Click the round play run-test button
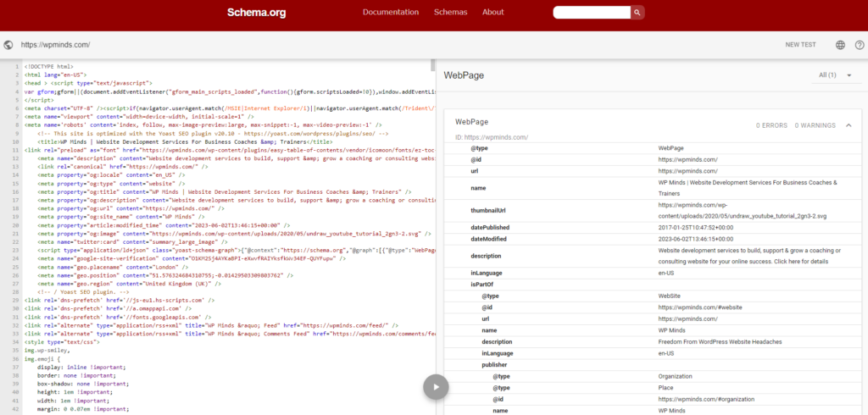The width and height of the screenshot is (868, 415). pyautogui.click(x=436, y=387)
